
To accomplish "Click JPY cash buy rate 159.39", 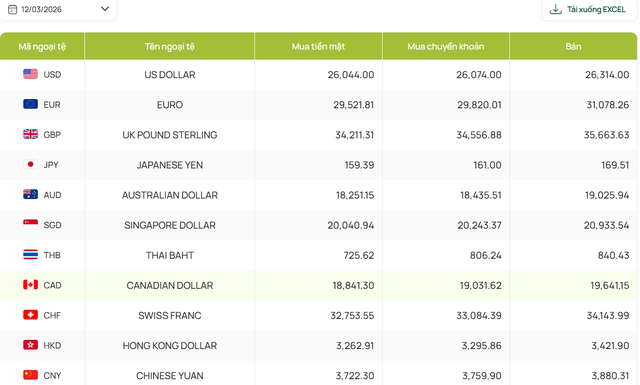I will (x=359, y=165).
